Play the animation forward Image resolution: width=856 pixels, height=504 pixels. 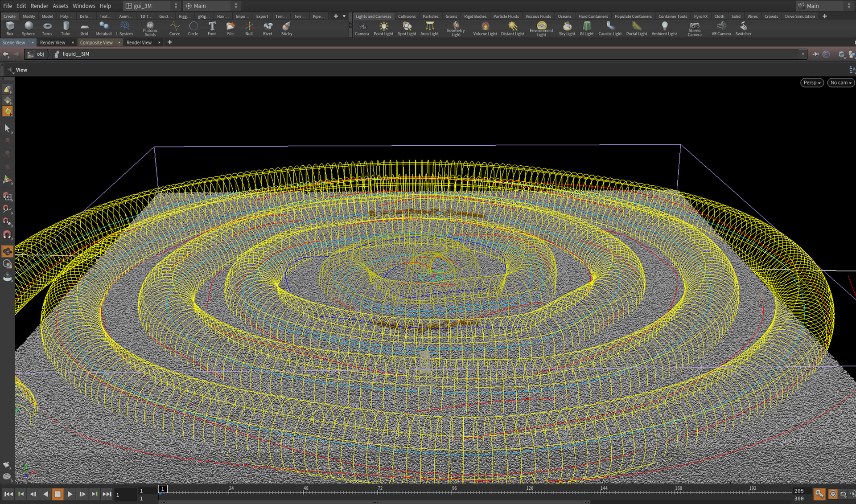70,494
